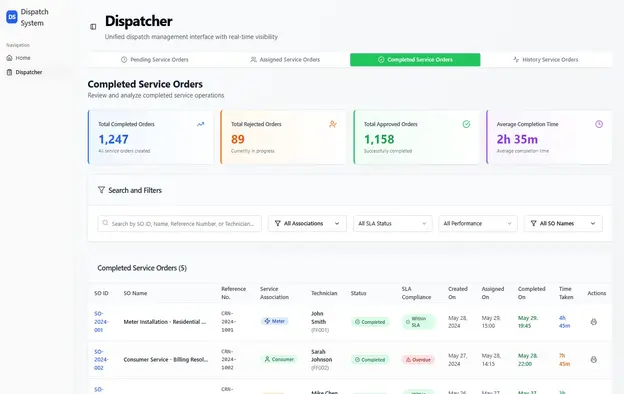This screenshot has height=394, width=624.
Task: Open Dispatcher in the navigation sidebar
Action: [x=36, y=72]
